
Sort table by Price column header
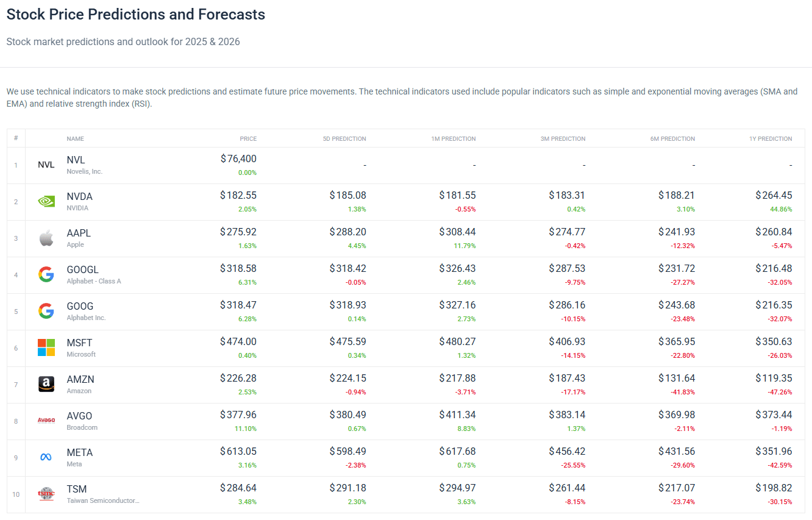[x=248, y=138]
